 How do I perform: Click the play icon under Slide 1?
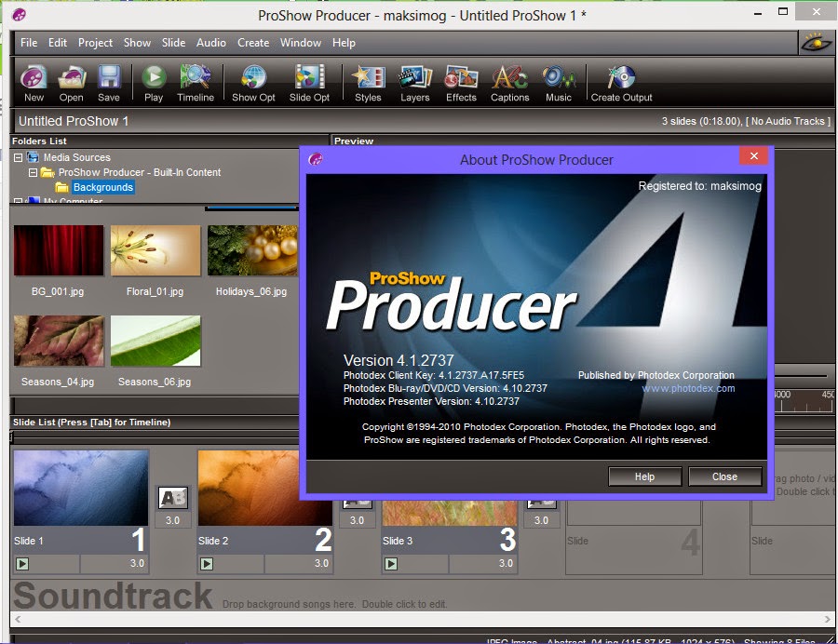tap(22, 563)
